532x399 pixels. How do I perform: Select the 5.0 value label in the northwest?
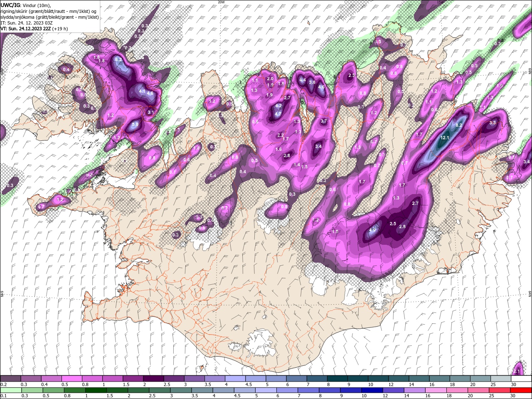pos(135,124)
